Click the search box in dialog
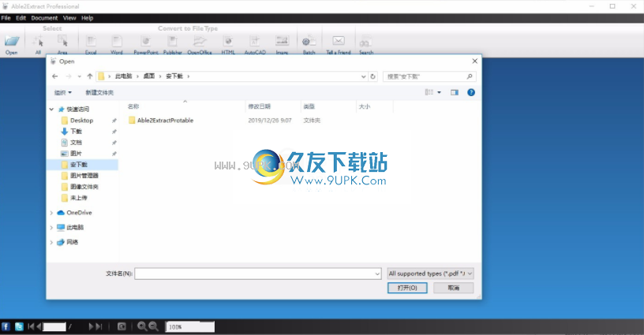 (x=429, y=76)
